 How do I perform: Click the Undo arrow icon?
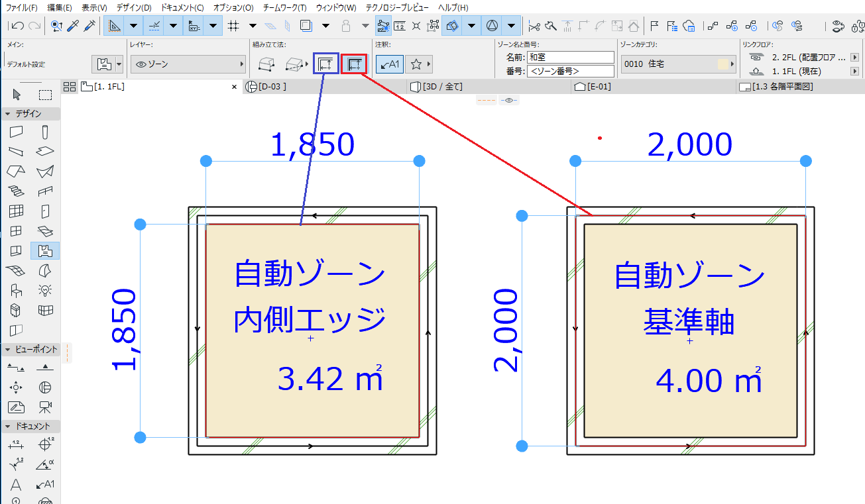[x=18, y=26]
